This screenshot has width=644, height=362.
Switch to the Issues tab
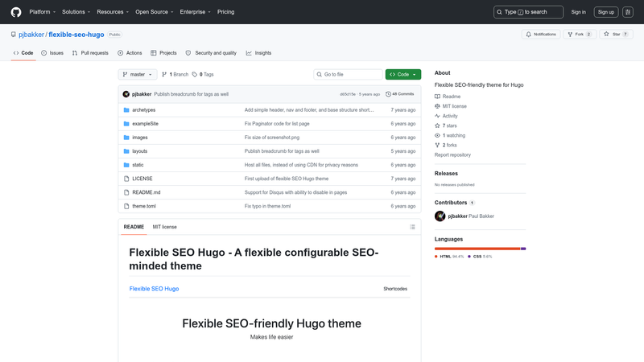coord(52,53)
